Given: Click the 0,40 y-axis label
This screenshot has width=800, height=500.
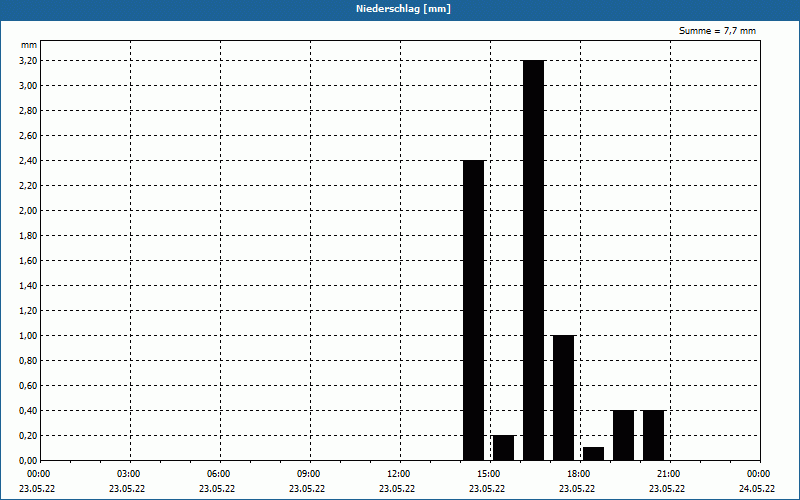Looking at the screenshot, I should pyautogui.click(x=28, y=411).
